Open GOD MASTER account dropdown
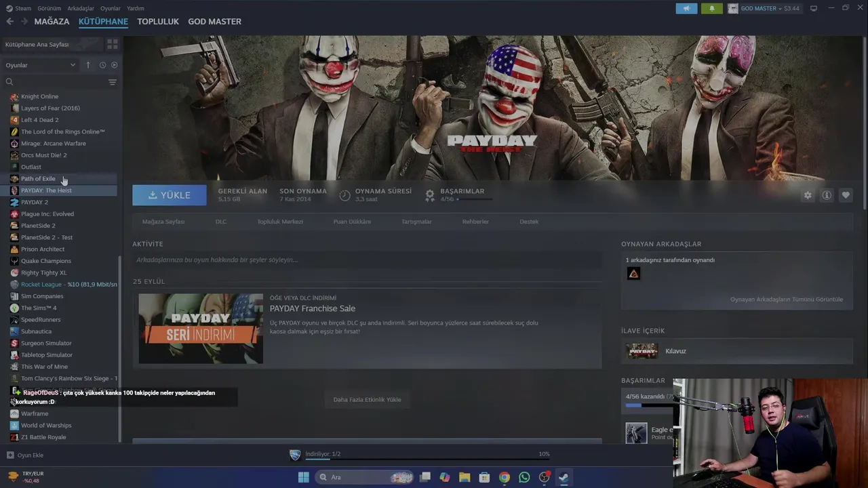 (x=764, y=8)
